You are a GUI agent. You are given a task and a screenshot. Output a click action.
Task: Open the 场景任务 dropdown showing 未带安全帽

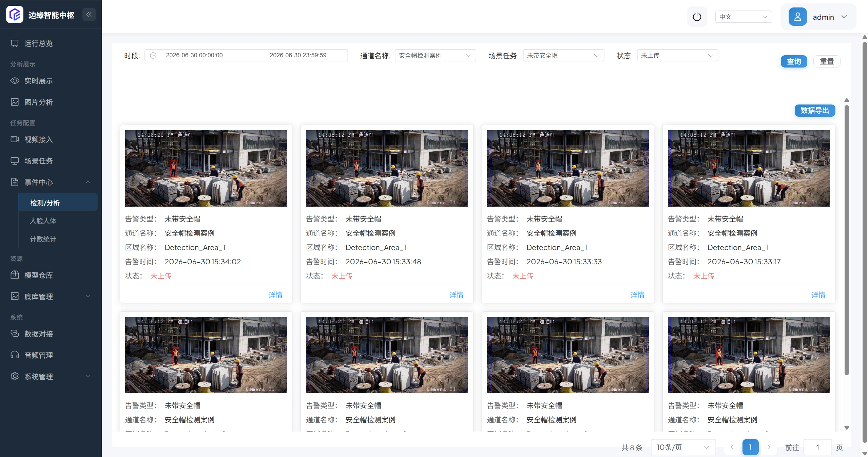[563, 55]
